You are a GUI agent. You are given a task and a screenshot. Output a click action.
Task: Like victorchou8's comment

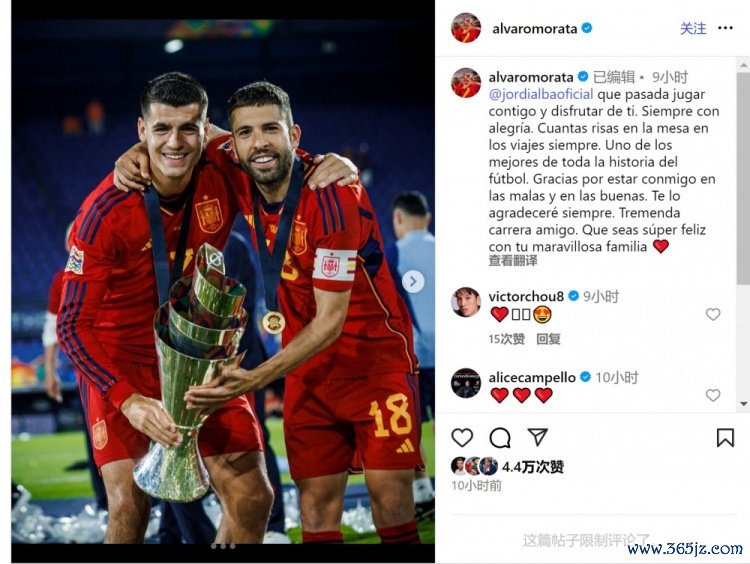coord(713,314)
